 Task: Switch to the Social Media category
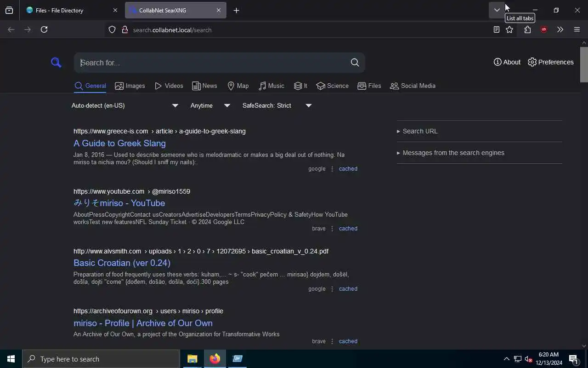(x=413, y=86)
